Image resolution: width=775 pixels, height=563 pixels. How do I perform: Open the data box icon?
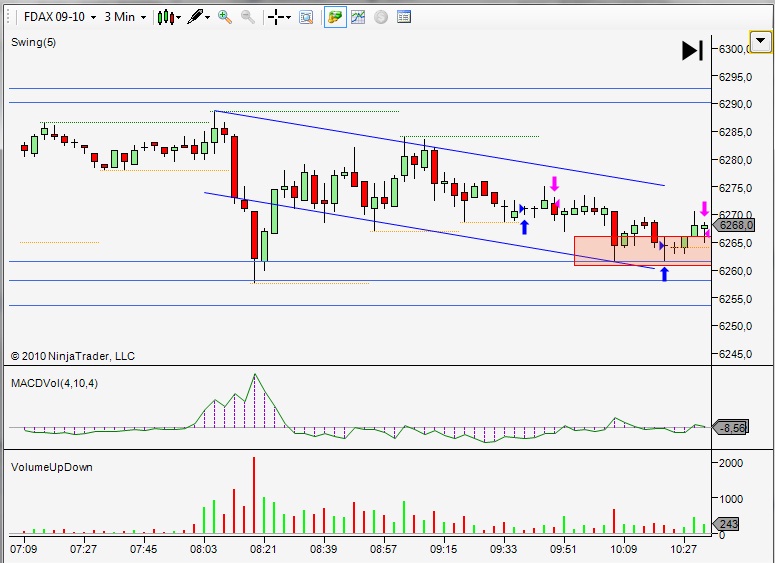[x=306, y=17]
